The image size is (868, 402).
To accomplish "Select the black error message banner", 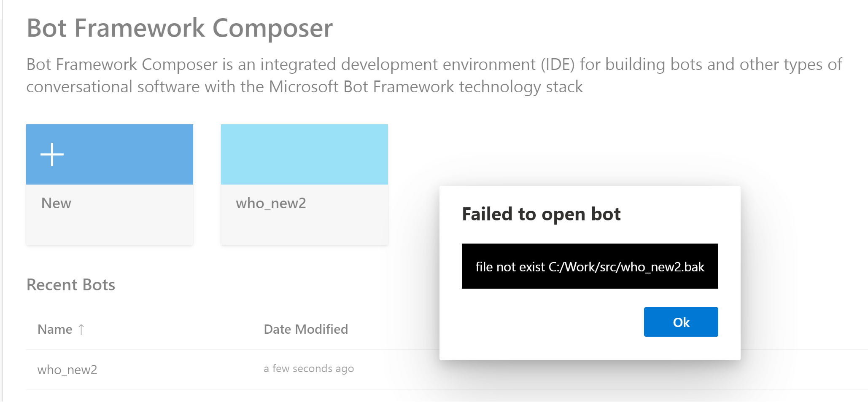I will tap(590, 267).
